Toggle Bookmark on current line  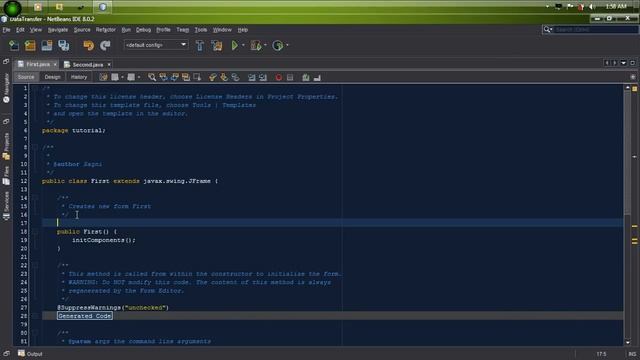pyautogui.click(x=235, y=77)
